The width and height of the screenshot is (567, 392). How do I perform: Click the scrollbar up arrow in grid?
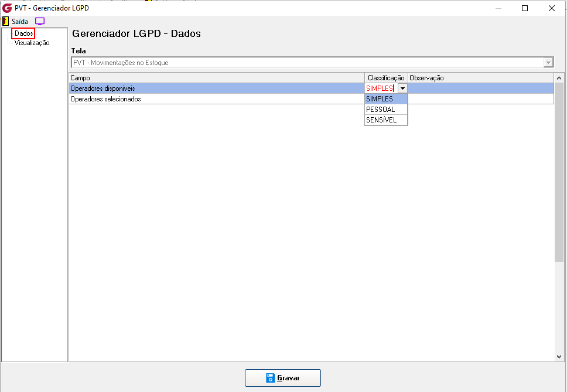[559, 78]
